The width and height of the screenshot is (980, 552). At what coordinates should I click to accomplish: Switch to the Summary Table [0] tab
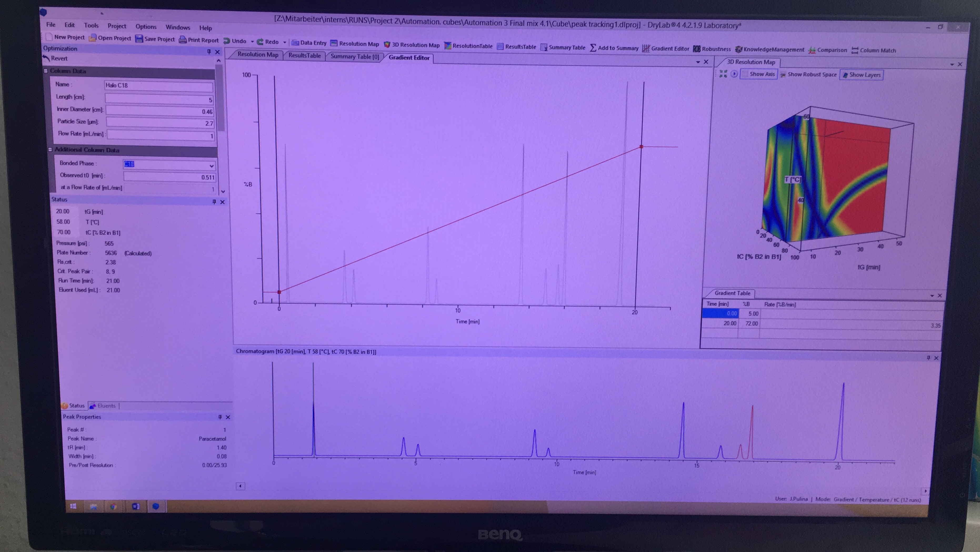coord(354,57)
